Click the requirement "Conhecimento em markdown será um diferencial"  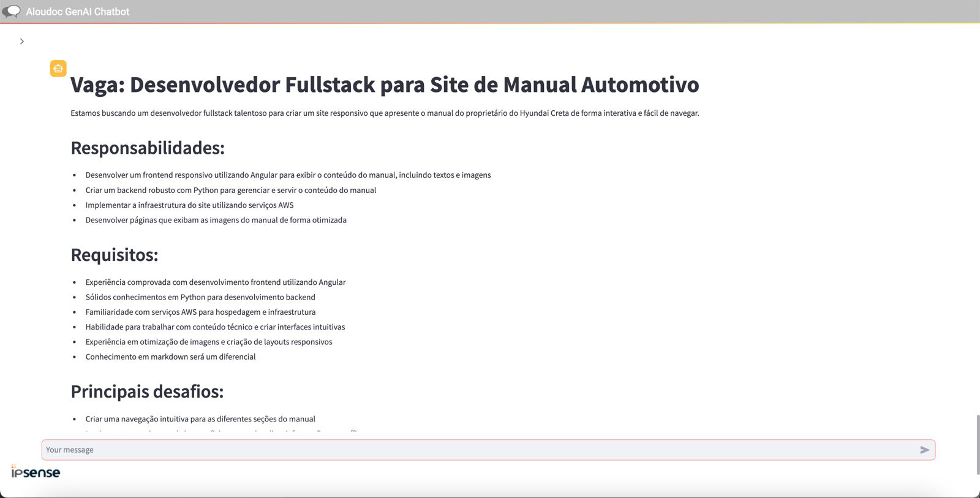click(x=170, y=357)
